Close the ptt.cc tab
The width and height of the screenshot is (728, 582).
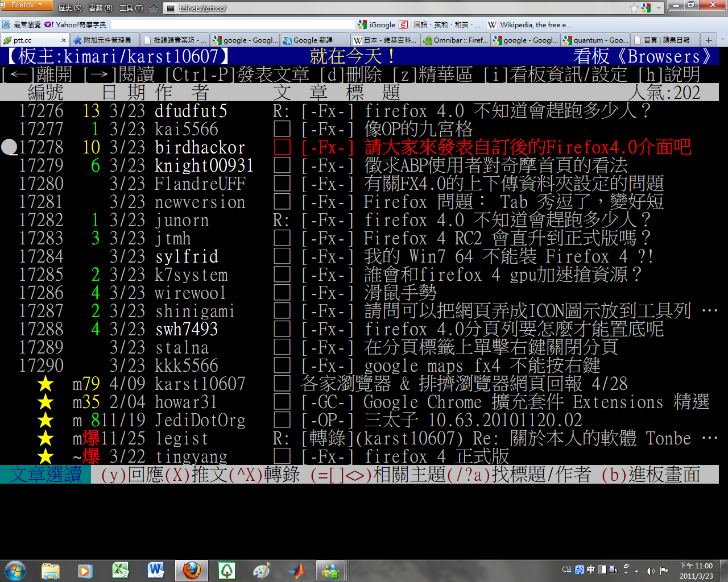63,40
